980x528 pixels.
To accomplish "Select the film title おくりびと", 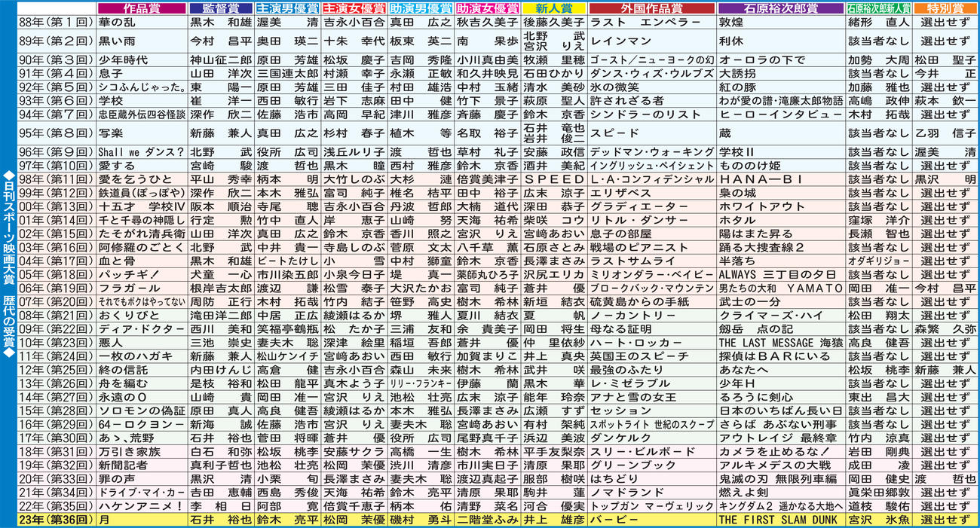I will [x=129, y=314].
